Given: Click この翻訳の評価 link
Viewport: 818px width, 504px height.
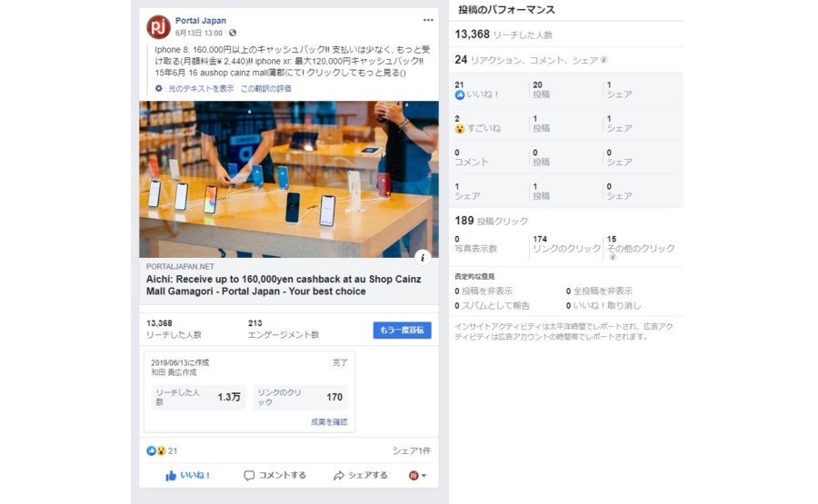Looking at the screenshot, I should tap(265, 89).
